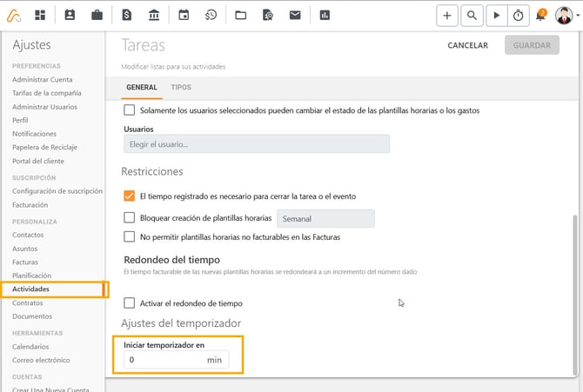
Task: Open Contactos customization settings
Action: tap(28, 235)
